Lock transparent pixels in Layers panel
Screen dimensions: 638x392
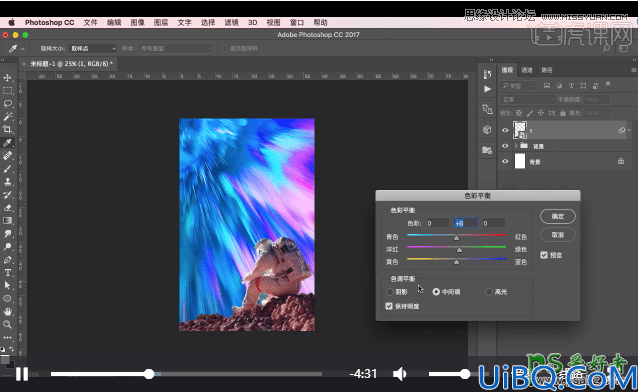519,113
